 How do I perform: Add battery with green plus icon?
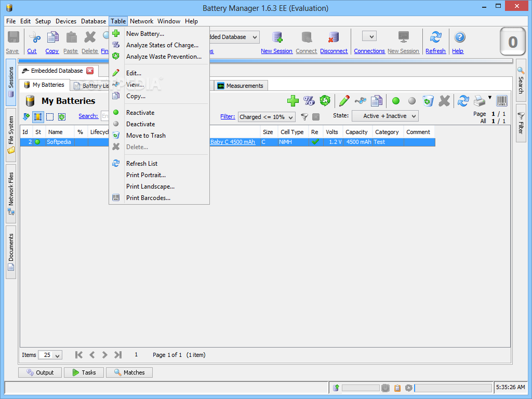pos(293,101)
